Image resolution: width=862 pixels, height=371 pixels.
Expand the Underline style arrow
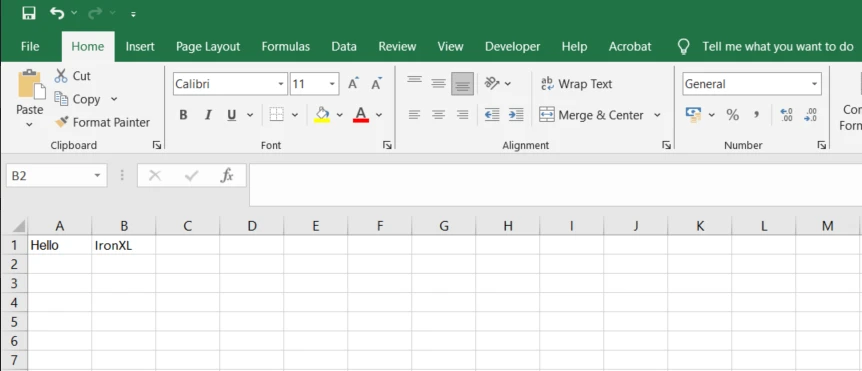[250, 115]
